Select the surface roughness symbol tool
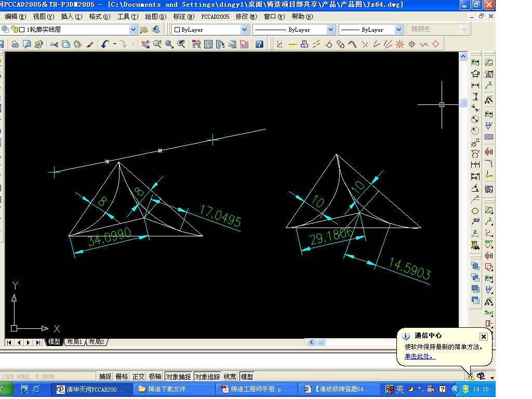The width and height of the screenshot is (532, 399). click(488, 125)
